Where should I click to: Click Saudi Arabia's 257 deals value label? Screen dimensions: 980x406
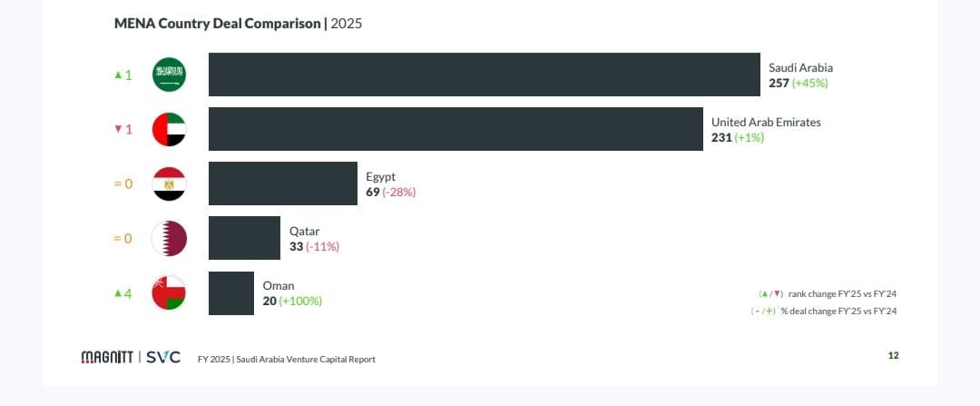[x=779, y=83]
